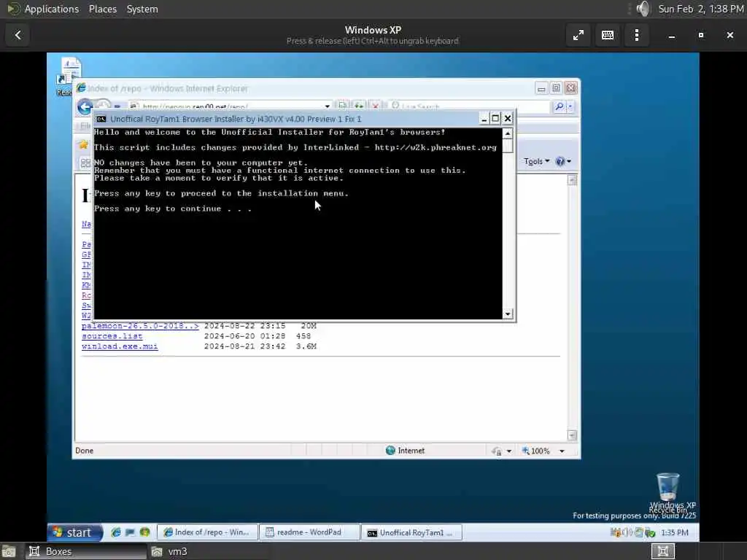The image size is (747, 560).
Task: Click the console window system icon
Action: 101,119
